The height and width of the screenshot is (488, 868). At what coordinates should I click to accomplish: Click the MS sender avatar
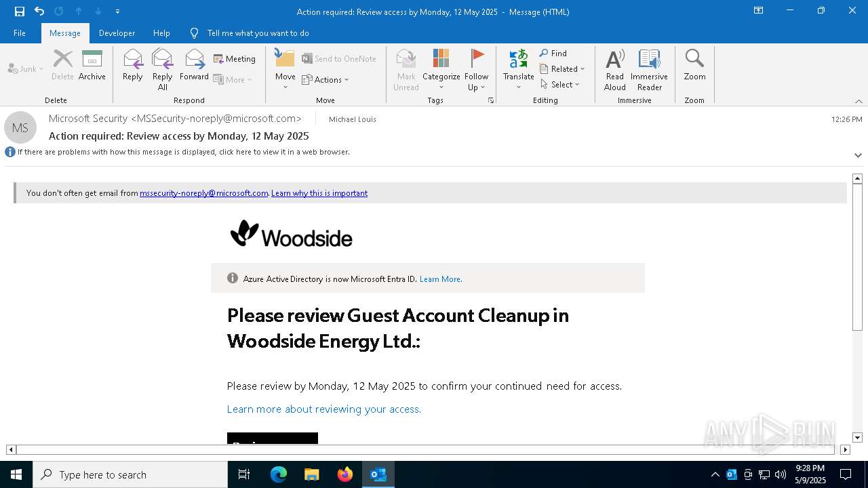tap(20, 127)
